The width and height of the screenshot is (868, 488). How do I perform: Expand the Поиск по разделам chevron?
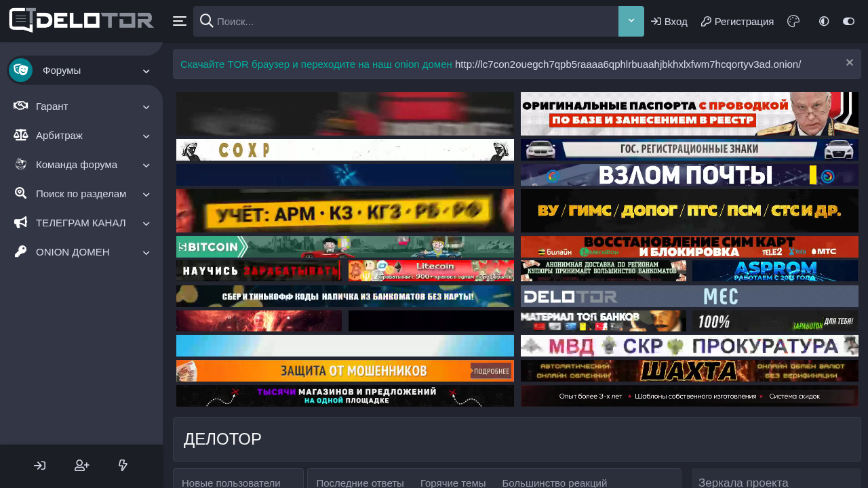(x=146, y=195)
